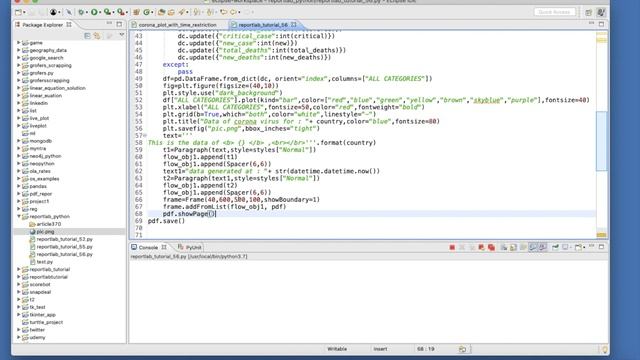Expand the geography_data project
This screenshot has height=360, width=640.
pyautogui.click(x=18, y=50)
